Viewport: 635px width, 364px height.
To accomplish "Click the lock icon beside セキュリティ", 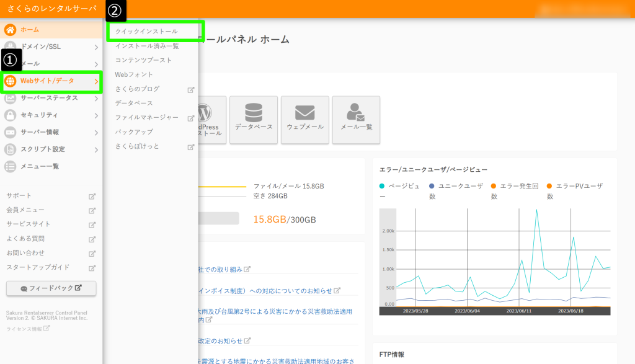I will tap(10, 115).
